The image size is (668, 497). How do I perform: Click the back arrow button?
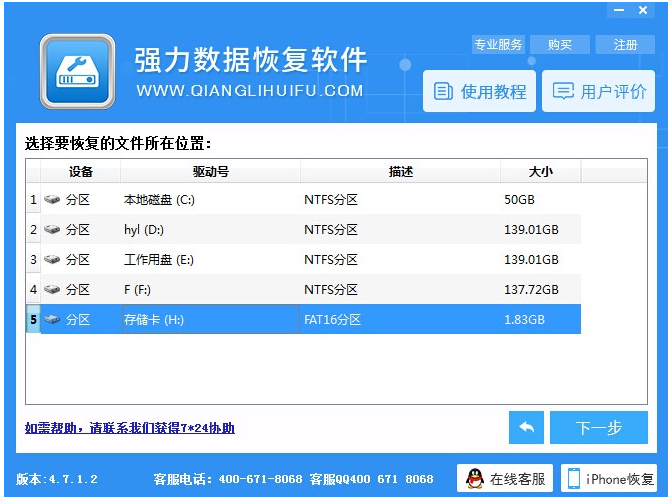pyautogui.click(x=526, y=427)
